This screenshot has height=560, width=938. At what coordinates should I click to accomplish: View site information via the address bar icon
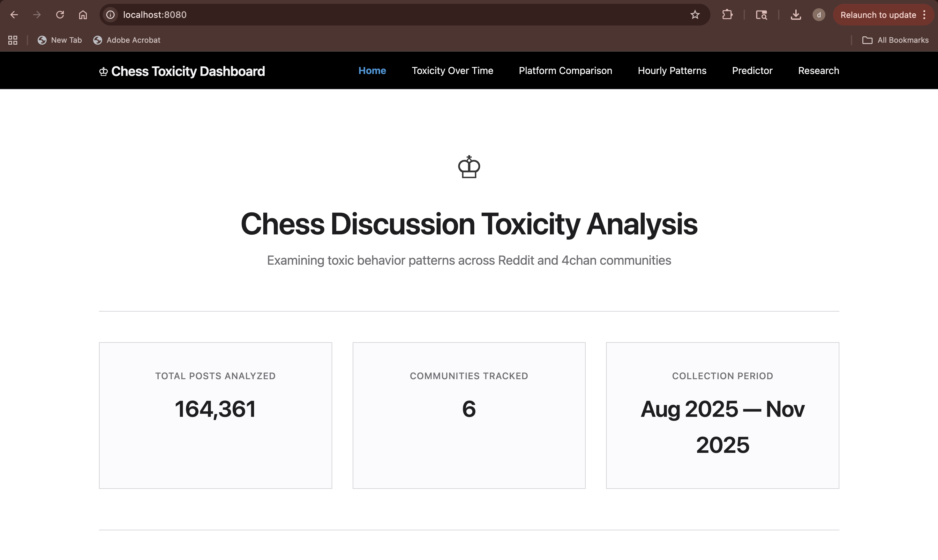click(110, 15)
